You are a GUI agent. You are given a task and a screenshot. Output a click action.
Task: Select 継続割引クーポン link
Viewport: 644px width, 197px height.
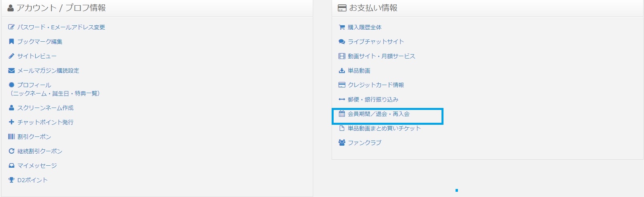click(40, 151)
